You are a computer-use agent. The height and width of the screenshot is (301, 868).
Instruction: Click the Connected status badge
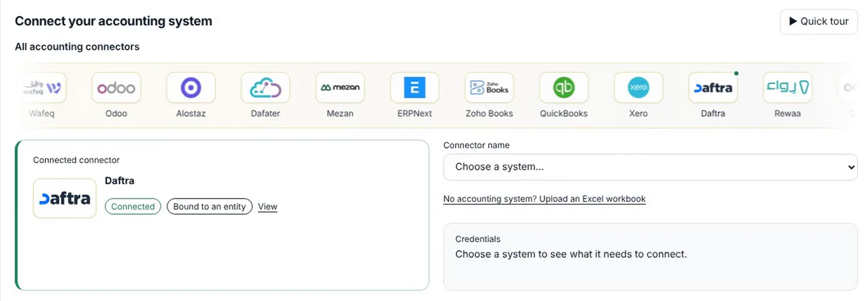(x=133, y=206)
